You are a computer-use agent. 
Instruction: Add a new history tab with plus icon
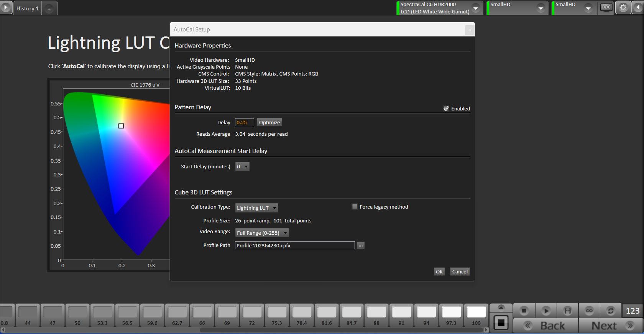tap(49, 9)
